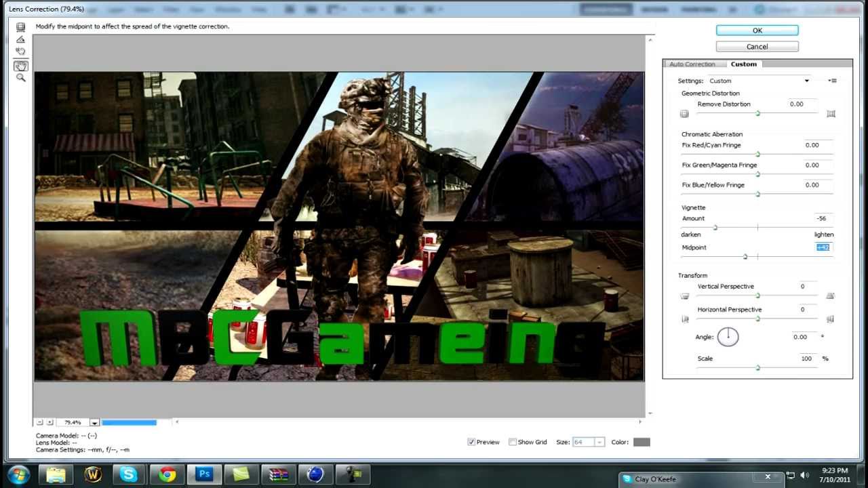The image size is (868, 488).
Task: Open the Lens Correction settings panel menu
Action: point(833,81)
